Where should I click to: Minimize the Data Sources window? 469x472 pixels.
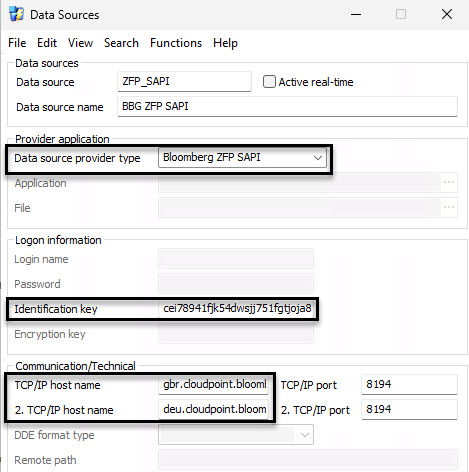(x=356, y=14)
